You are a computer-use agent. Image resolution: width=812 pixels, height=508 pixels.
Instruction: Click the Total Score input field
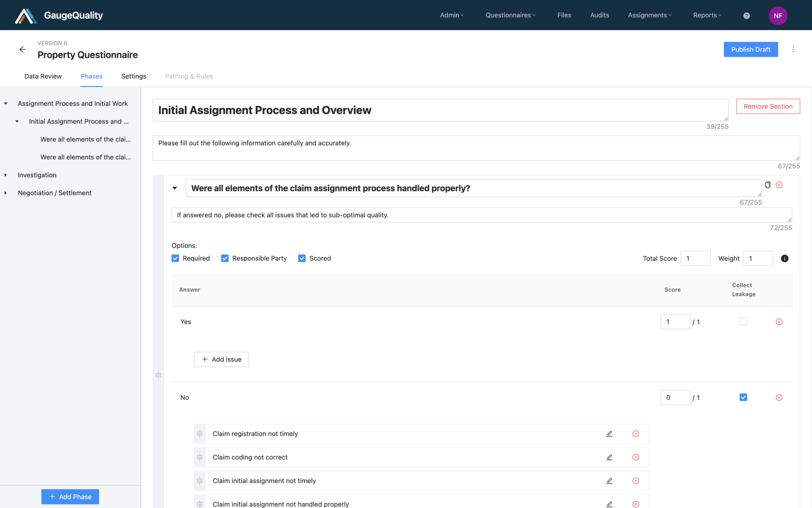[695, 258]
